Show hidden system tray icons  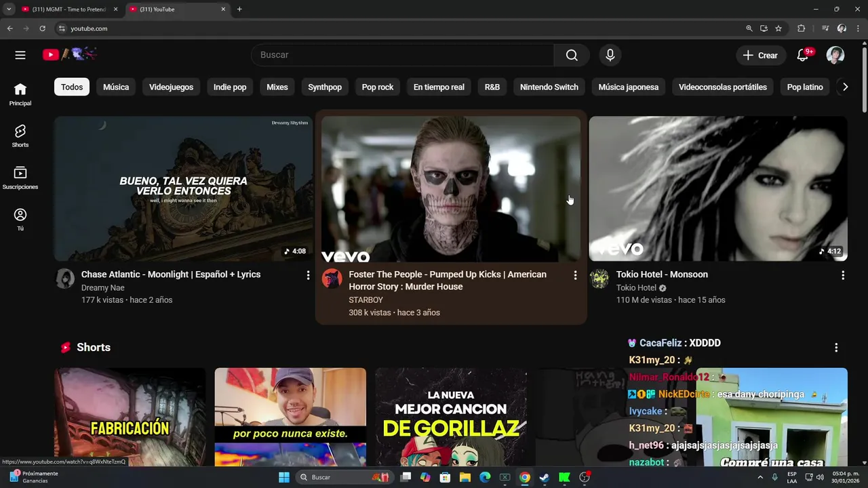(759, 477)
